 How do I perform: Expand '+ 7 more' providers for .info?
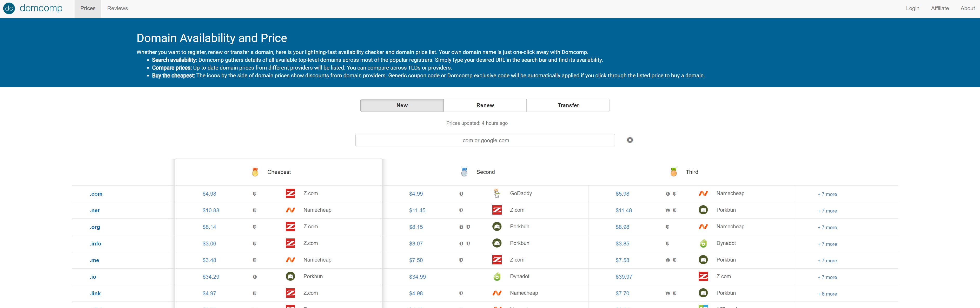pyautogui.click(x=827, y=244)
